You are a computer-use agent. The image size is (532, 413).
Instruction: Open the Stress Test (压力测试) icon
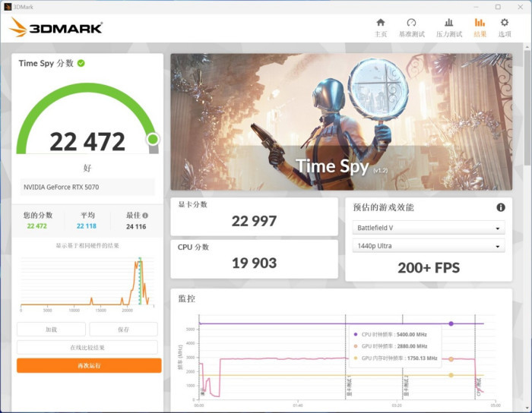click(x=449, y=23)
